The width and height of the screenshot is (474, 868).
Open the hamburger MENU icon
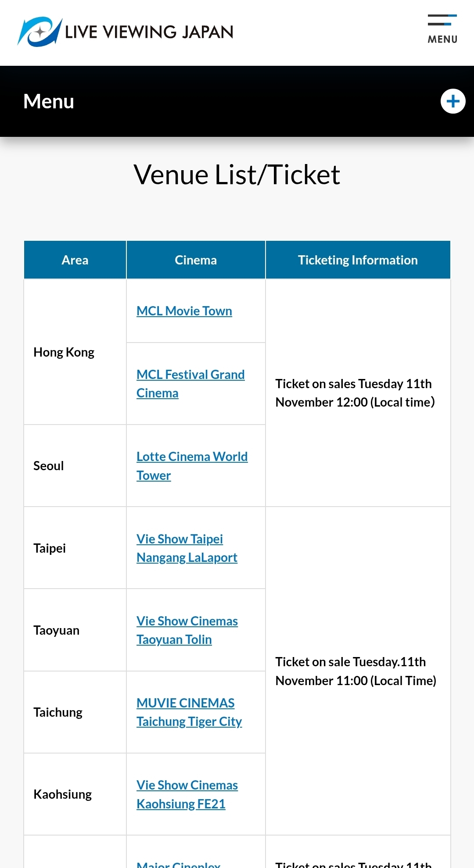(442, 29)
